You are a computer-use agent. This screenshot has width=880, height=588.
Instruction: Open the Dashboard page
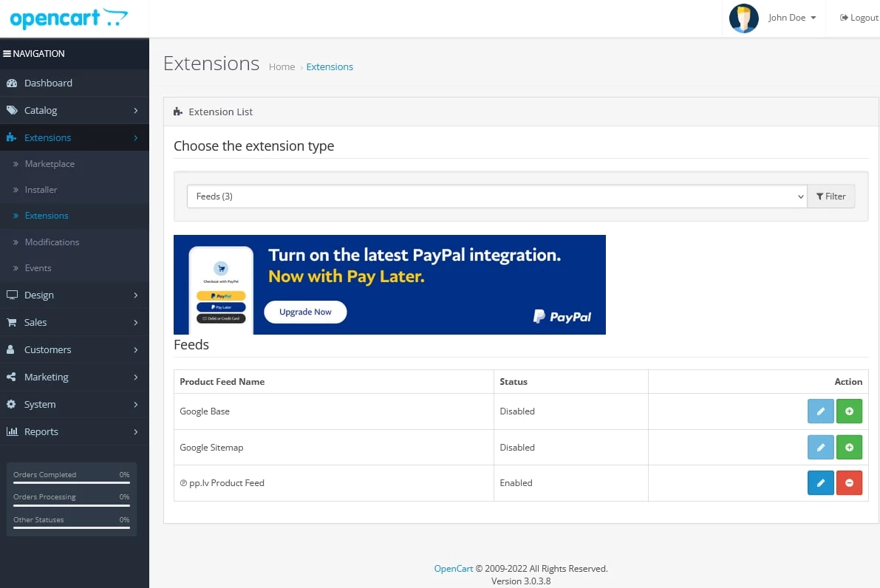click(x=48, y=83)
